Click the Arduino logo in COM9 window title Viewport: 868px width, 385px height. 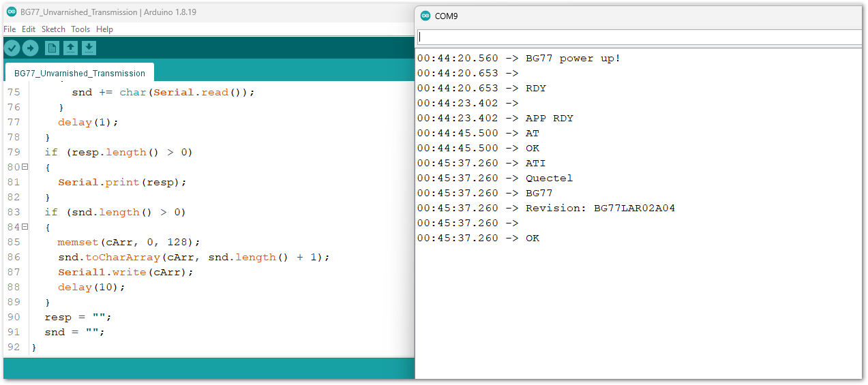(425, 16)
